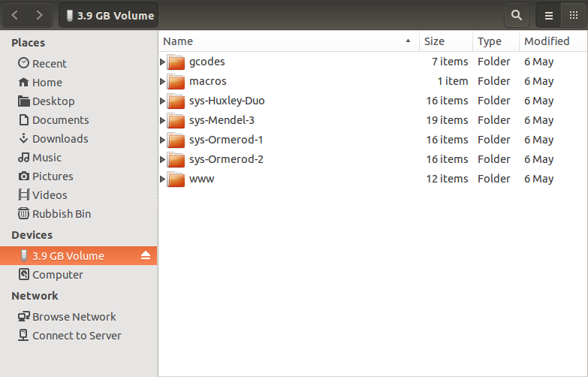588x377 pixels.
Task: Click the "19 items" size cell
Action: 447,120
